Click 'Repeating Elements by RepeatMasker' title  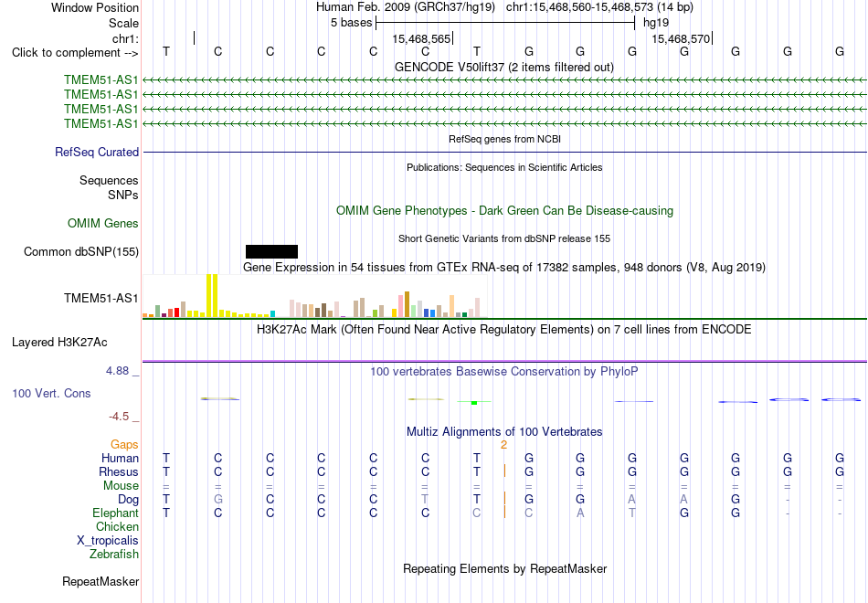tap(505, 568)
